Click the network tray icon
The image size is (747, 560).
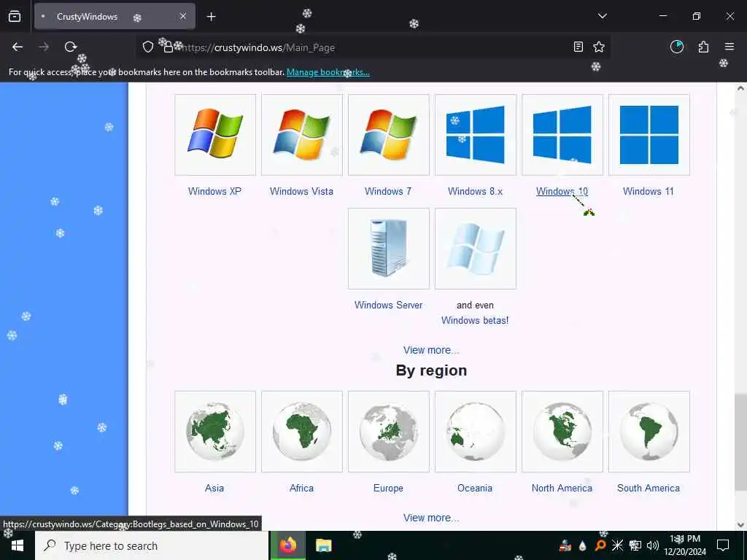(x=635, y=545)
